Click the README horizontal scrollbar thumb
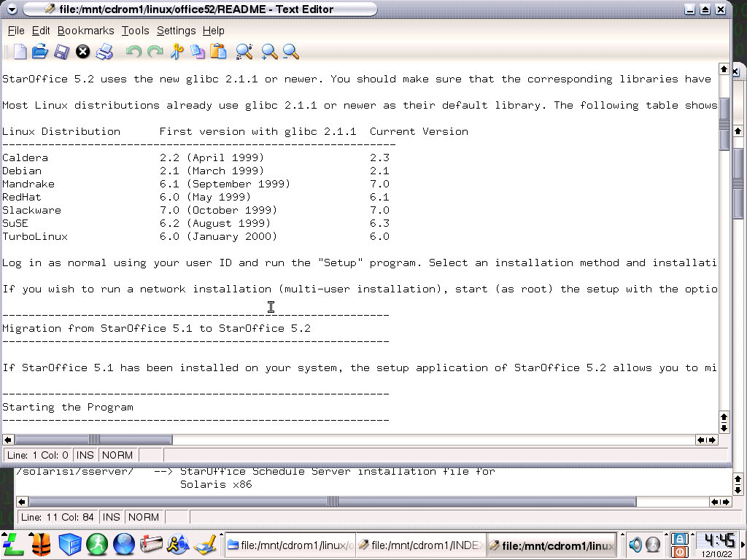The height and width of the screenshot is (560, 747). point(93,440)
